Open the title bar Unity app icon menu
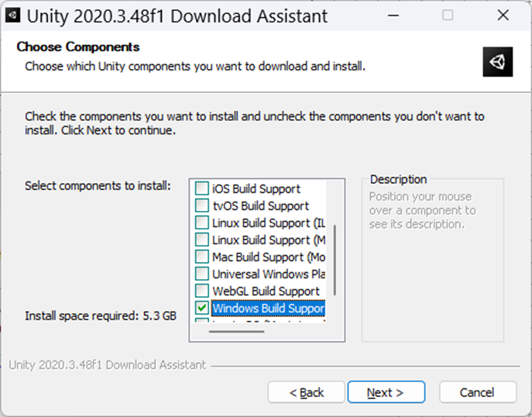The height and width of the screenshot is (417, 532). point(12,16)
